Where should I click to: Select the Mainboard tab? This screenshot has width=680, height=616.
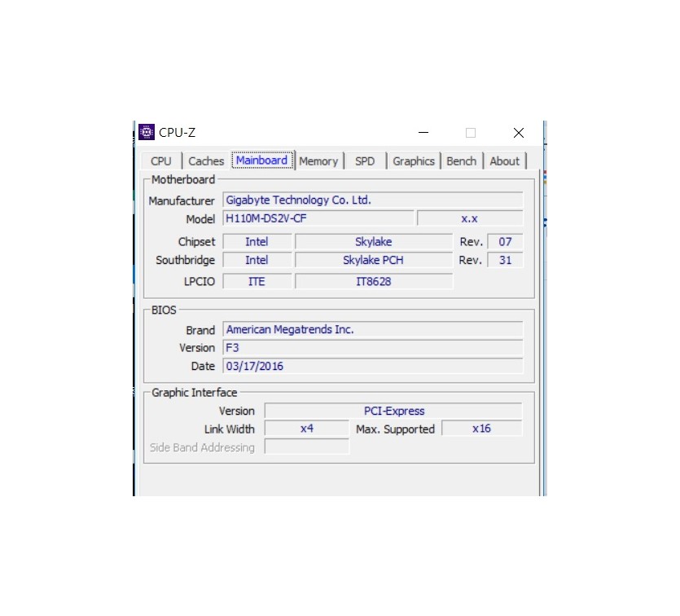(262, 161)
